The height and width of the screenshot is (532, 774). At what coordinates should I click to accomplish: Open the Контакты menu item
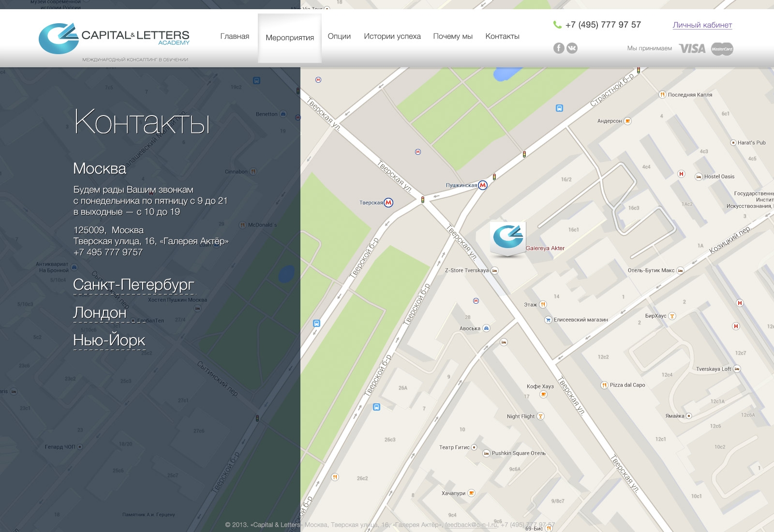502,36
